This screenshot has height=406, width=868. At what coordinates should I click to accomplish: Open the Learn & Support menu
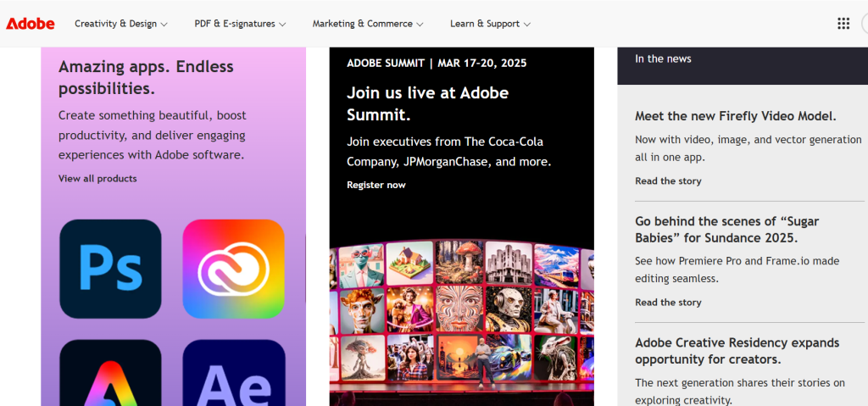pyautogui.click(x=491, y=24)
